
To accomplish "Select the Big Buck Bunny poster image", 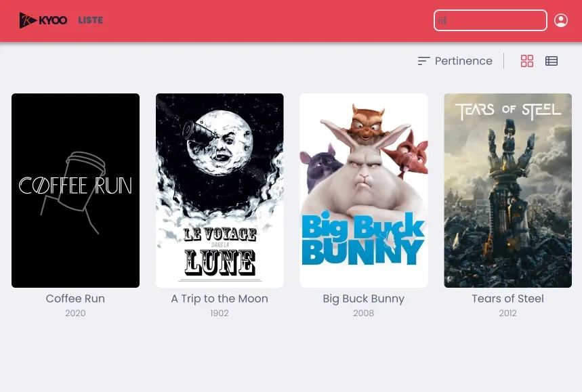I will pyautogui.click(x=364, y=190).
